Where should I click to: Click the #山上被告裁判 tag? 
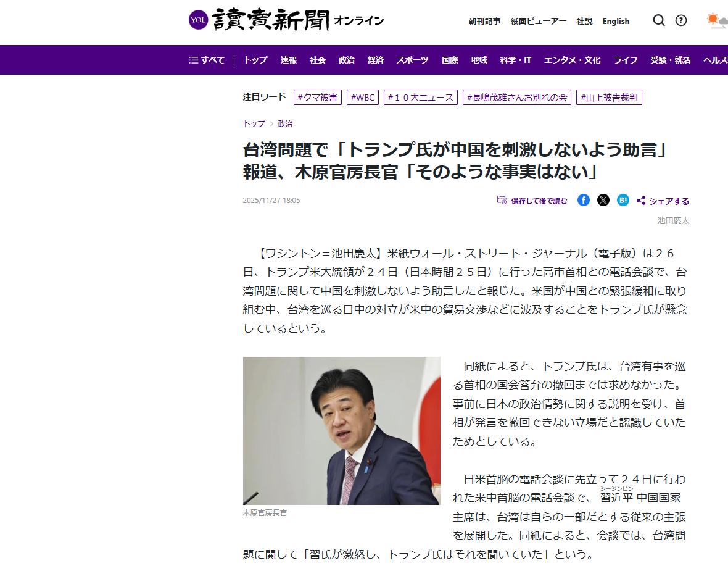click(x=609, y=97)
